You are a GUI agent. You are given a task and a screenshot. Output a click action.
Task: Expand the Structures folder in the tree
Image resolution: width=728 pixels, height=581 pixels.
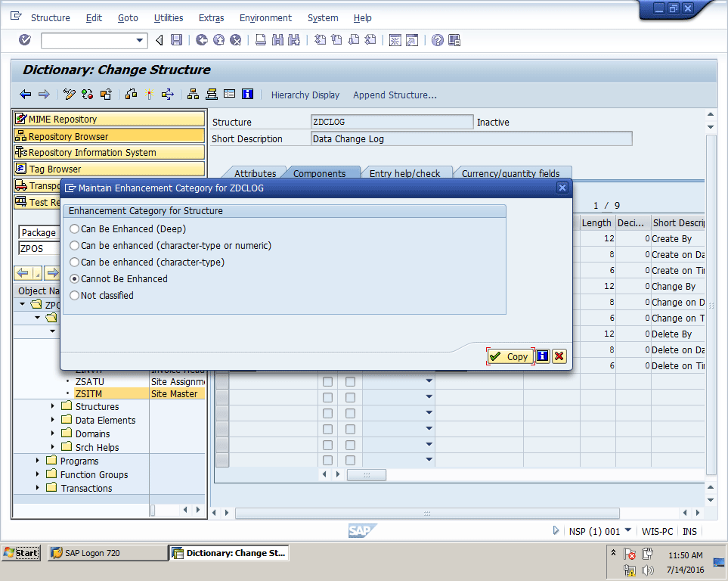tap(53, 407)
